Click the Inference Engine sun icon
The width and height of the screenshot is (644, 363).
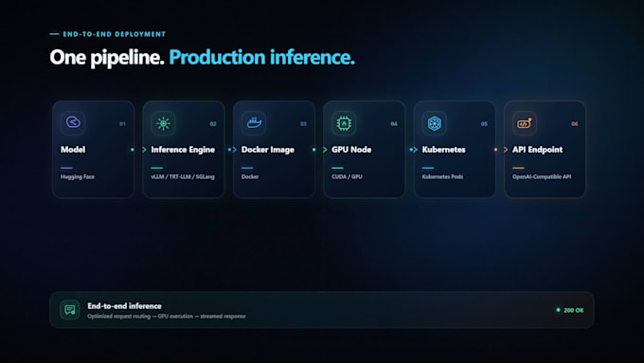coord(163,123)
